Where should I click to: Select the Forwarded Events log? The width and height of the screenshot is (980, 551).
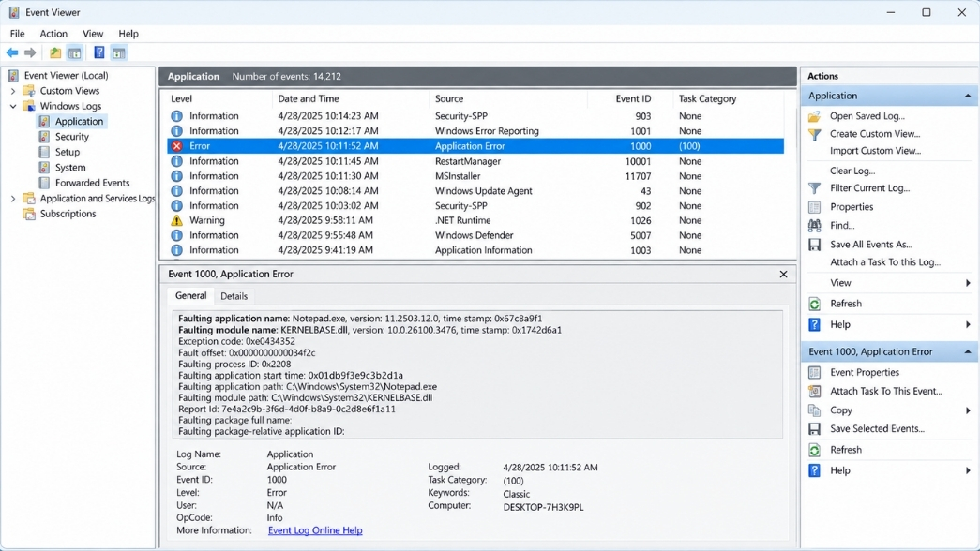coord(93,183)
